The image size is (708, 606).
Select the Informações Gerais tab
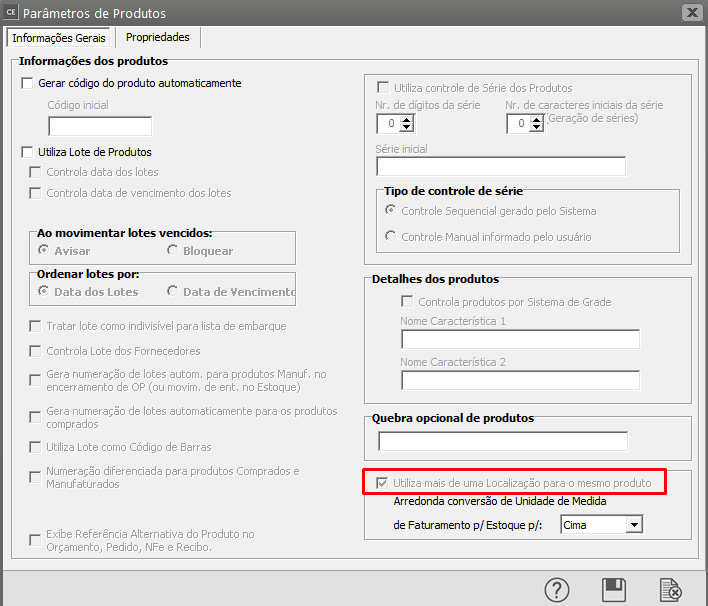(59, 37)
